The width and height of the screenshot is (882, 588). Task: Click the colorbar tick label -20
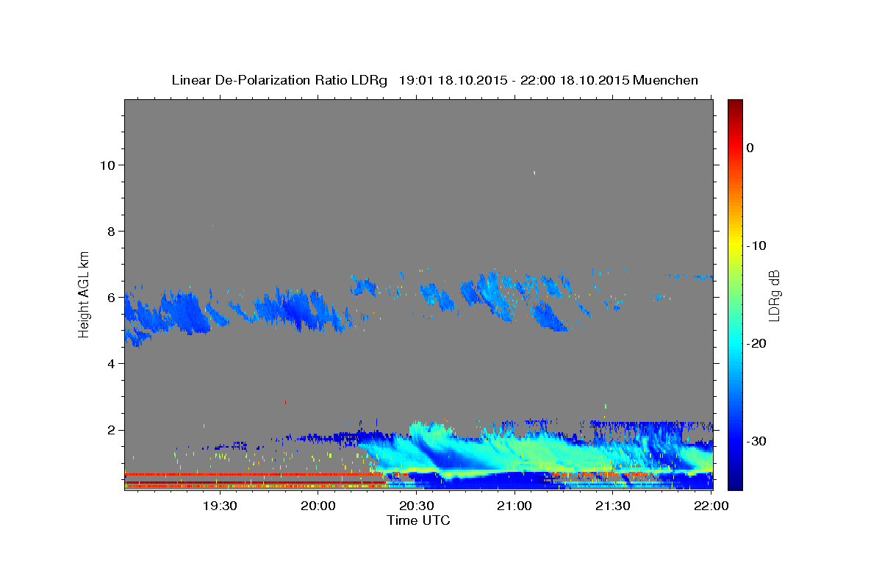(757, 343)
